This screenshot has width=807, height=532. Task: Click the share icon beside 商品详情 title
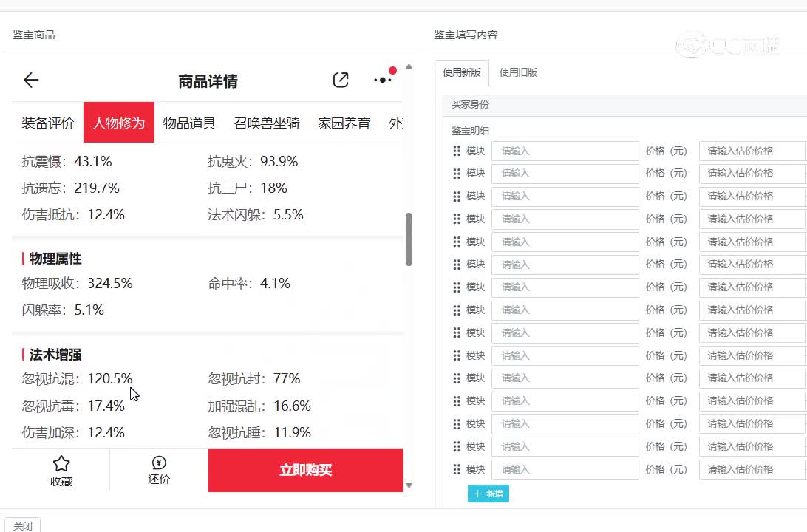click(341, 81)
